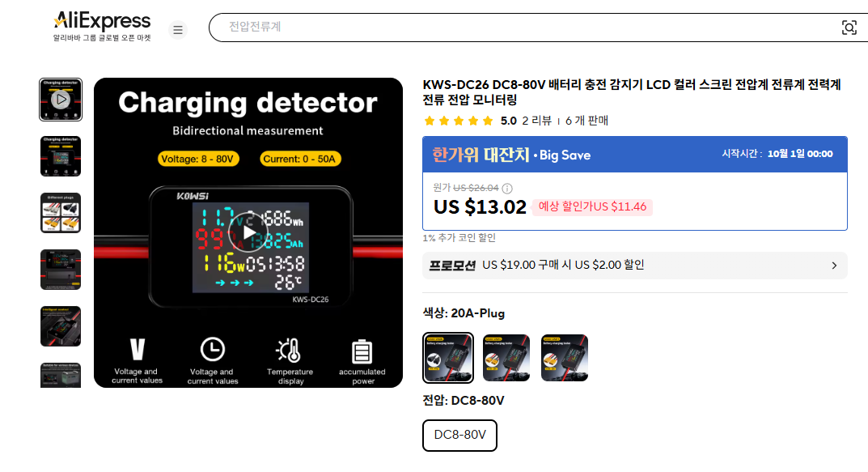Open the 프로모션 US $2.00 discount banner
868x472 pixels.
[635, 266]
